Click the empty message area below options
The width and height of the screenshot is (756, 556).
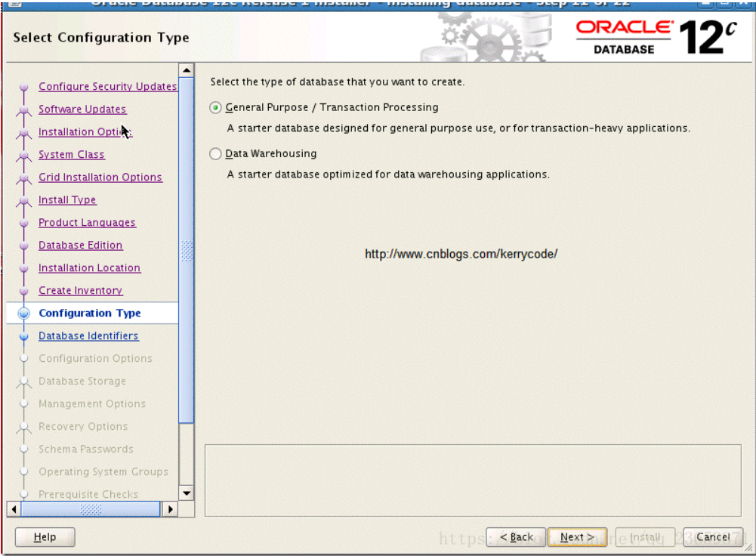coord(473,480)
